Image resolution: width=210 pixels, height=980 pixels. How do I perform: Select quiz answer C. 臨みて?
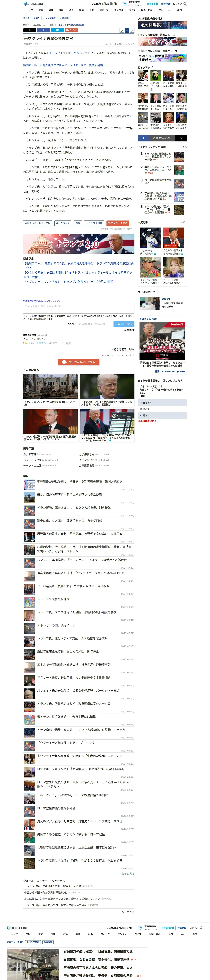point(162,415)
